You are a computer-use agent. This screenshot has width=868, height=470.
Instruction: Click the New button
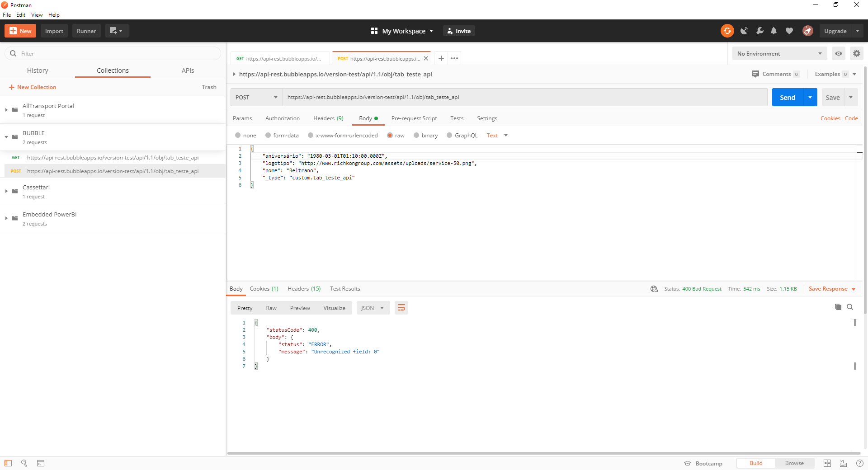coord(20,31)
